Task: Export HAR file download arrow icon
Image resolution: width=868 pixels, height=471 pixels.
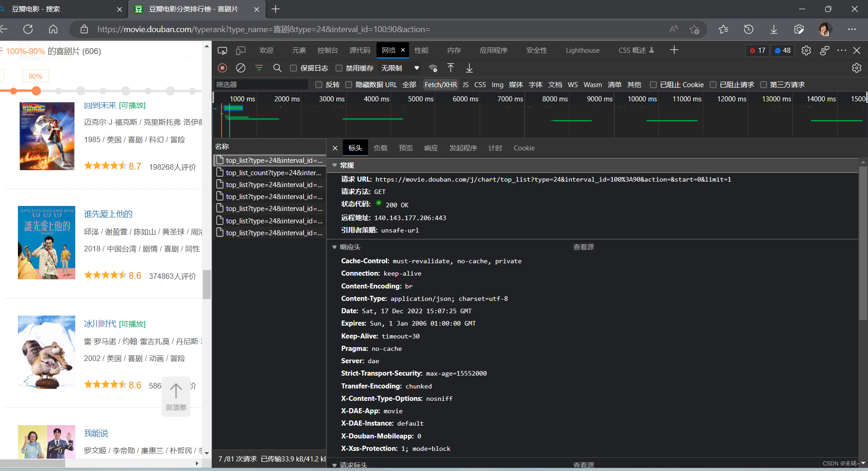Action: [x=469, y=68]
